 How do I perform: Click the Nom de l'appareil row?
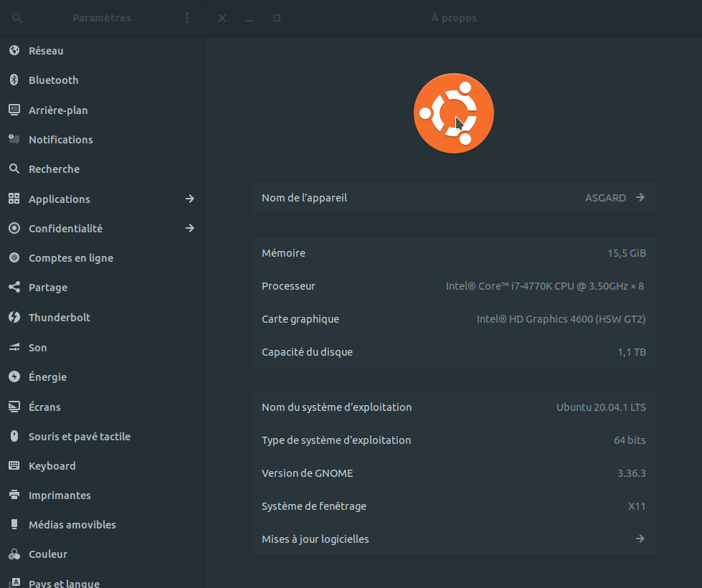tap(430, 198)
